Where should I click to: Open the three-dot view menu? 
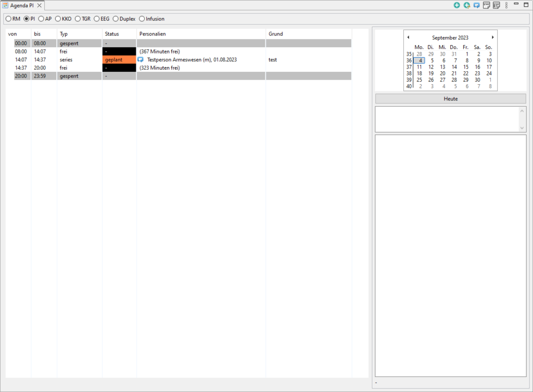click(506, 5)
